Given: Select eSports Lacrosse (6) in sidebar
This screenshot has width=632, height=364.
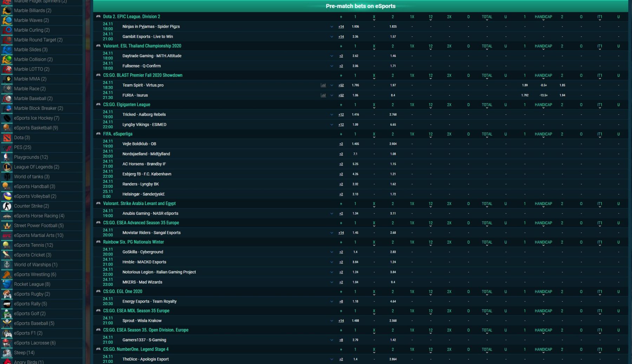Looking at the screenshot, I should [35, 343].
